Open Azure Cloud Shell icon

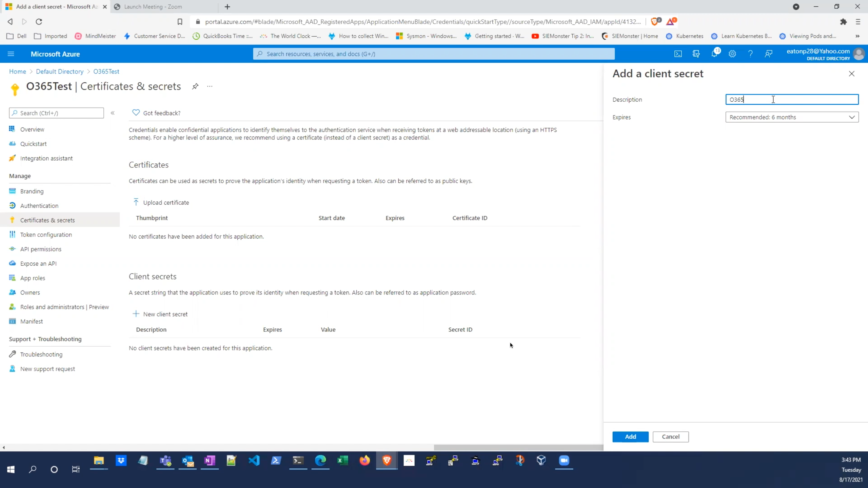(678, 54)
